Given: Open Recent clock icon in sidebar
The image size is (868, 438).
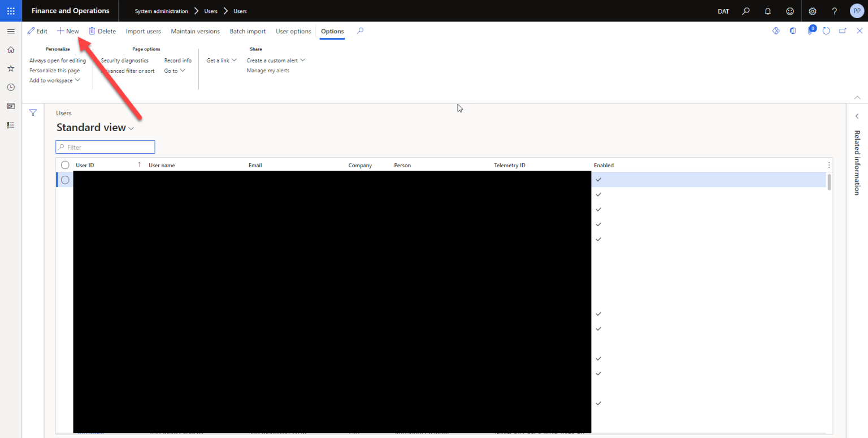Looking at the screenshot, I should 11,87.
